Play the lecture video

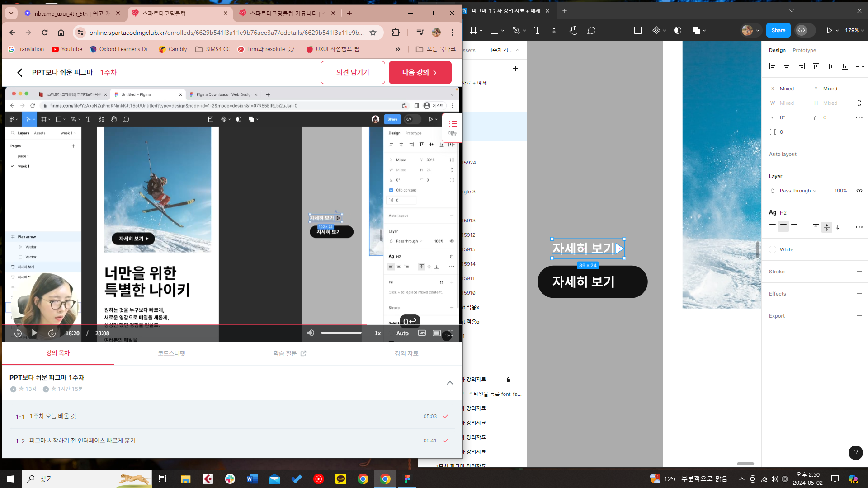tap(35, 333)
